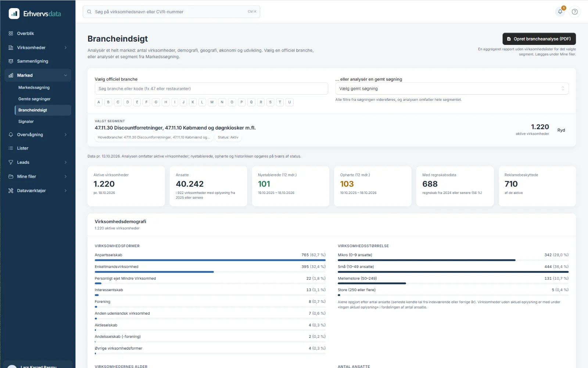
Task: Select branch letter G button
Action: pos(156,102)
